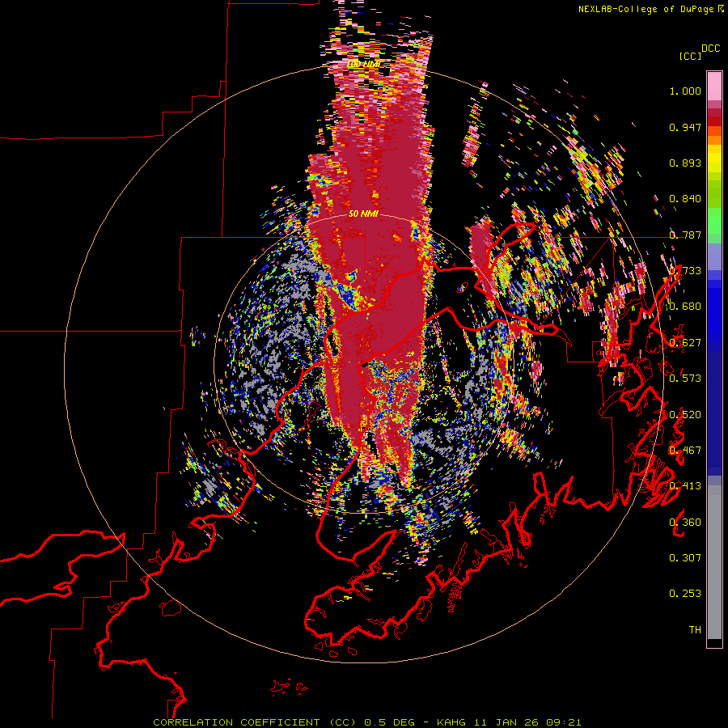The width and height of the screenshot is (728, 728).
Task: Click the 100 NMI range ring label
Action: coord(363,64)
